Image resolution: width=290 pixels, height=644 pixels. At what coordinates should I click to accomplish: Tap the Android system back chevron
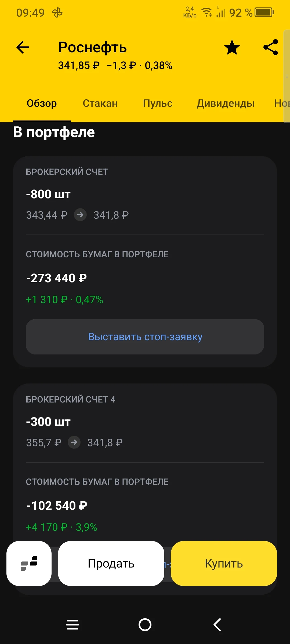coord(217,625)
